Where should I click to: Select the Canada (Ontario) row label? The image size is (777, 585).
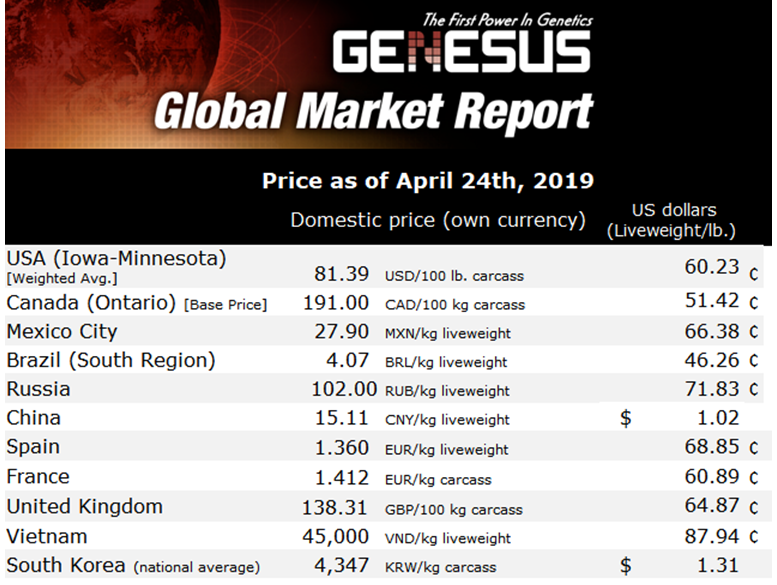tap(84, 302)
